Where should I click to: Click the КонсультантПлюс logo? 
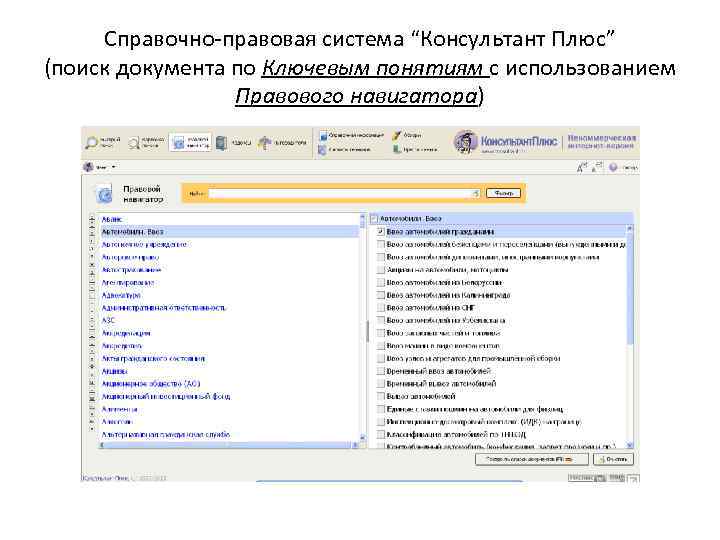[505, 141]
